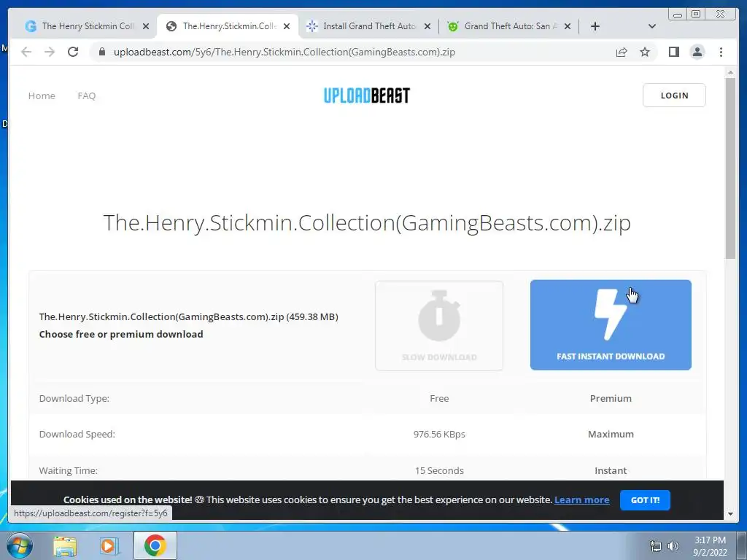Click the 976.56 KBps speed value
747x560 pixels.
pyautogui.click(x=439, y=435)
